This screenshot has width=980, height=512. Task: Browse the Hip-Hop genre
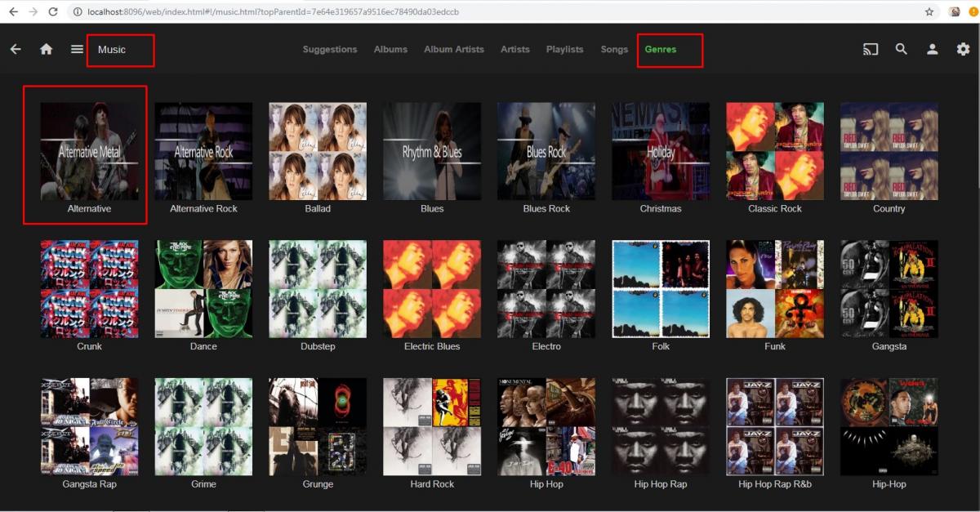point(889,426)
